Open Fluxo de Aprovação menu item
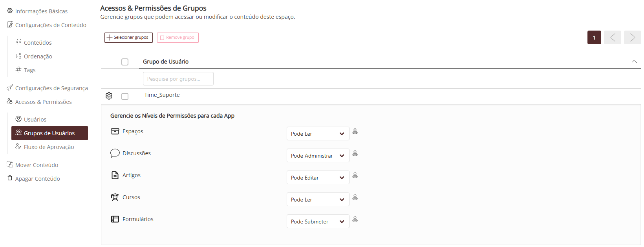Image resolution: width=644 pixels, height=247 pixels. (49, 147)
